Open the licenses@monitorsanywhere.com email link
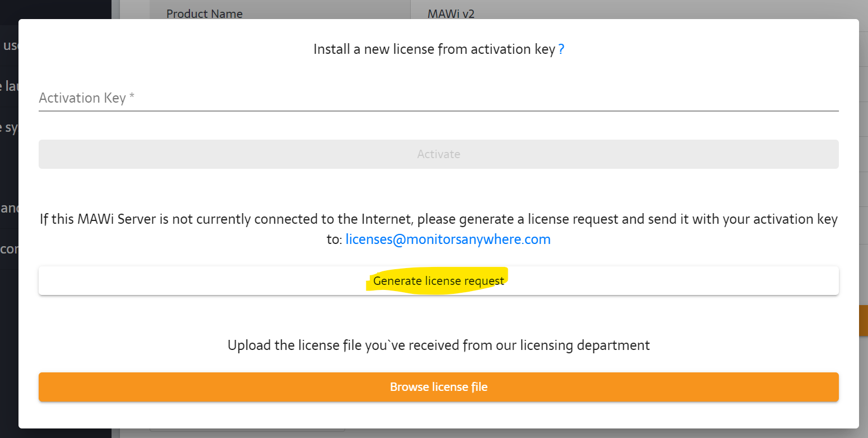Viewport: 868px width, 438px height. click(x=448, y=239)
